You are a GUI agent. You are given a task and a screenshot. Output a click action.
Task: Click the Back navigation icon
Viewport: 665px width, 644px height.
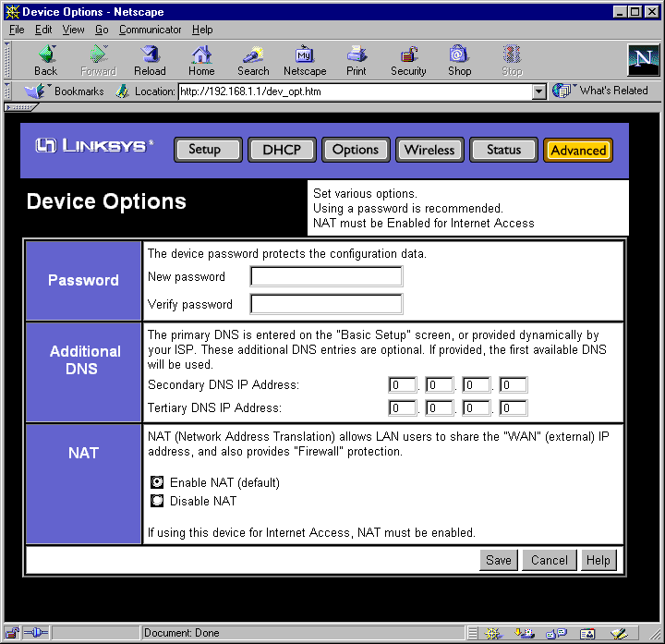tap(46, 55)
